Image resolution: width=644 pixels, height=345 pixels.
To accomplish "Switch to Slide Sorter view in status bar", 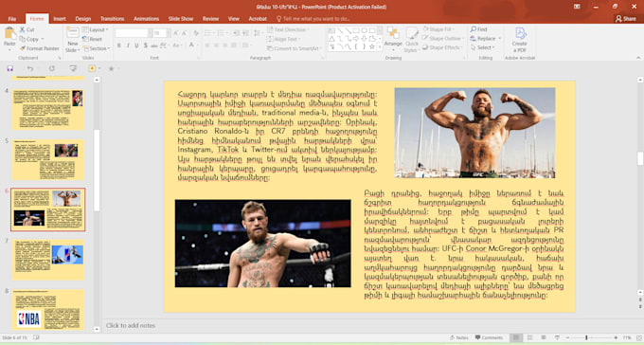I will point(529,337).
